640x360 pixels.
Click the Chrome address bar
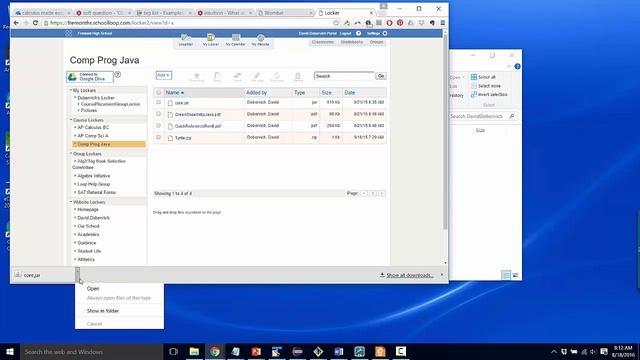[188, 23]
